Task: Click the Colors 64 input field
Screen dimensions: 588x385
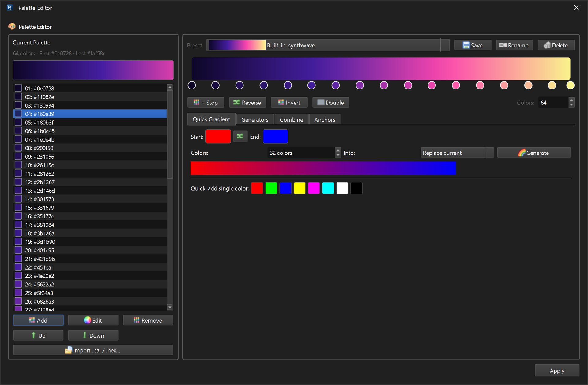Action: [553, 103]
